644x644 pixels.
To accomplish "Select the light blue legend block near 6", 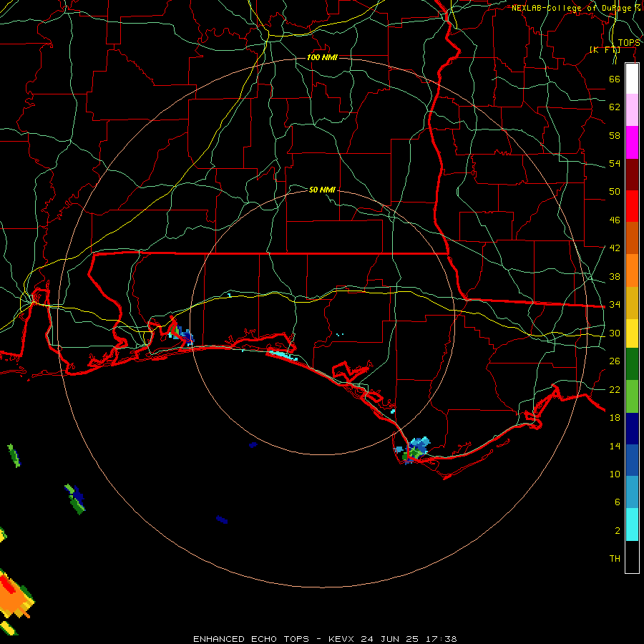I will click(x=632, y=492).
